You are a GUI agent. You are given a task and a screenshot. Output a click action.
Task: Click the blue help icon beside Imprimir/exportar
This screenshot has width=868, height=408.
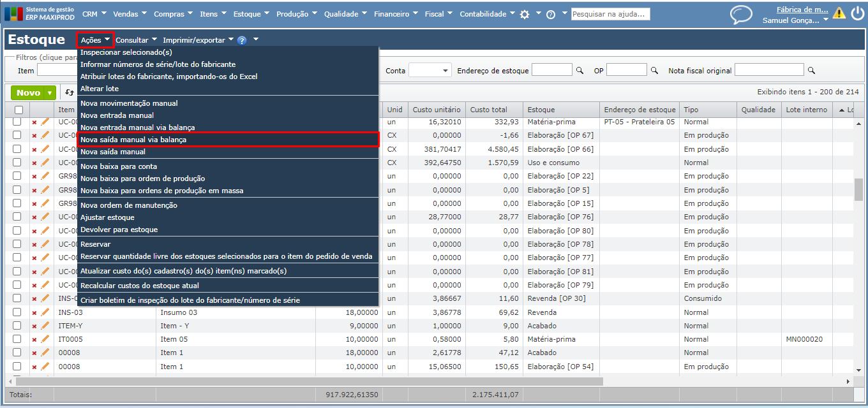(x=242, y=40)
